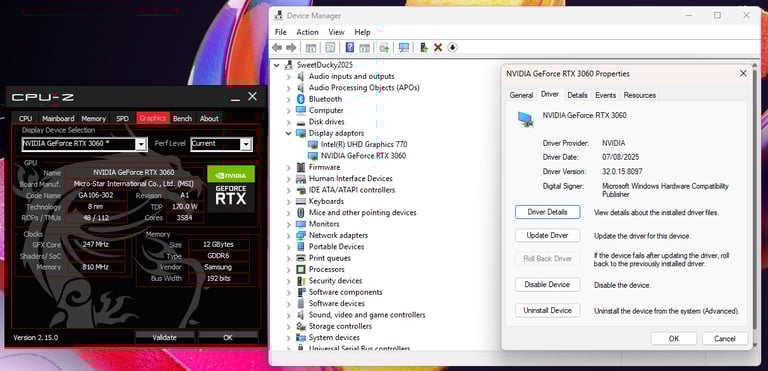Screen dimensions: 768x371
Task: Collapse the Display adaptors node
Action: click(288, 133)
